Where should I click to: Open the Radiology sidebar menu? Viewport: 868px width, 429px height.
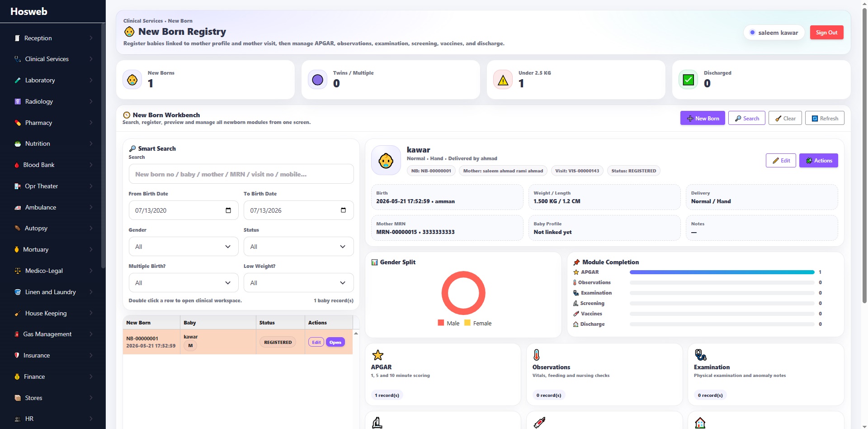click(52, 101)
